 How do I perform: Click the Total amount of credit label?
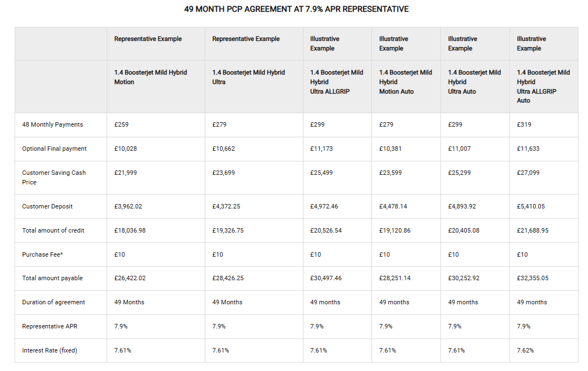[x=53, y=230]
